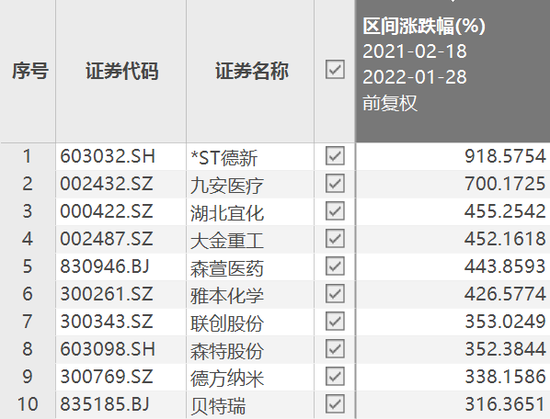Image resolution: width=550 pixels, height=419 pixels.
Task: Open security name 贝特瑞
Action: click(x=218, y=406)
